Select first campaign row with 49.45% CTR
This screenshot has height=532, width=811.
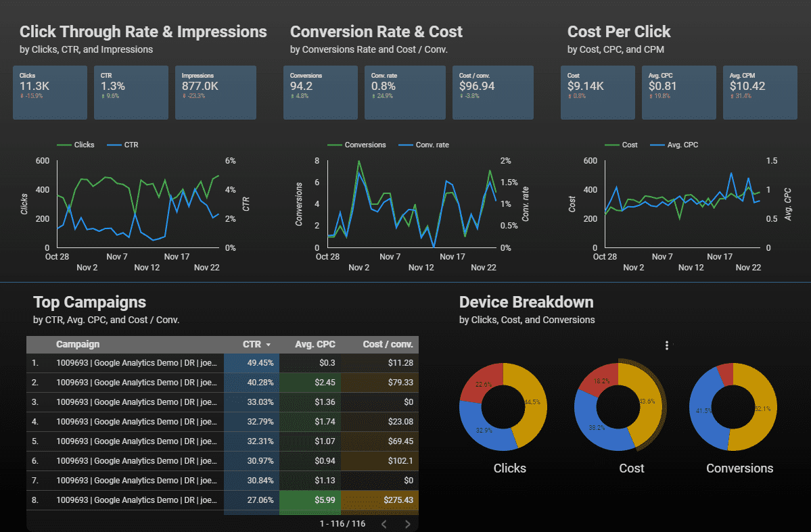139,362
